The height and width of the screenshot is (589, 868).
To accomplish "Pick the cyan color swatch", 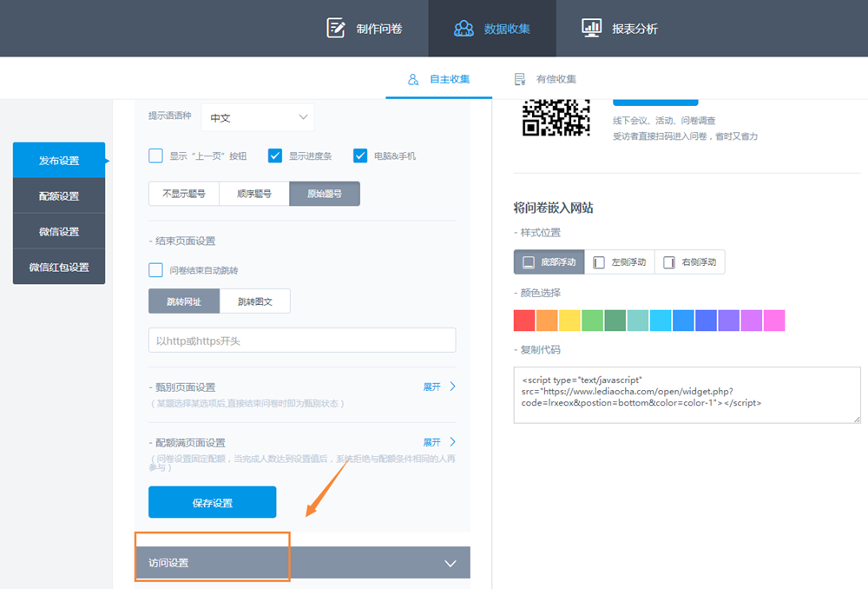I will coord(661,321).
